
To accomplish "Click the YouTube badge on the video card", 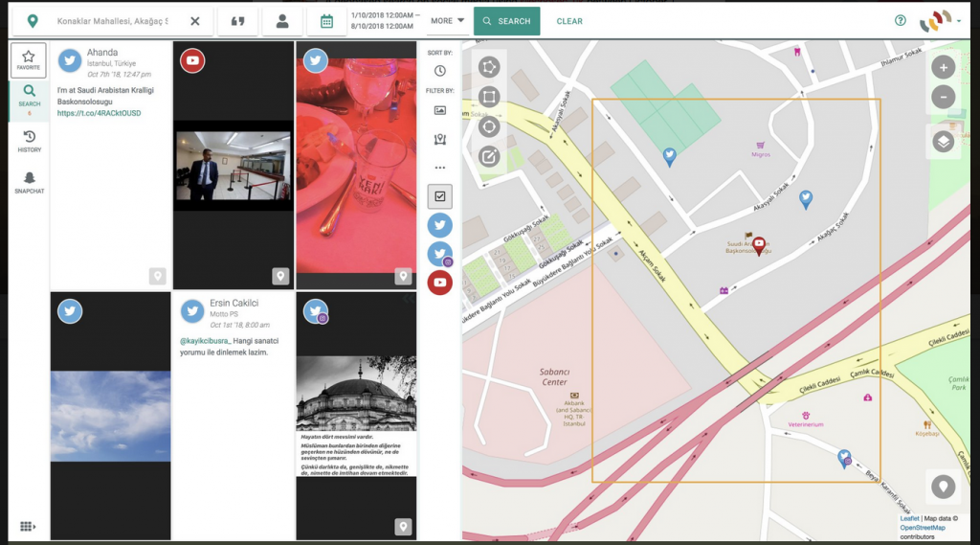I will click(192, 60).
